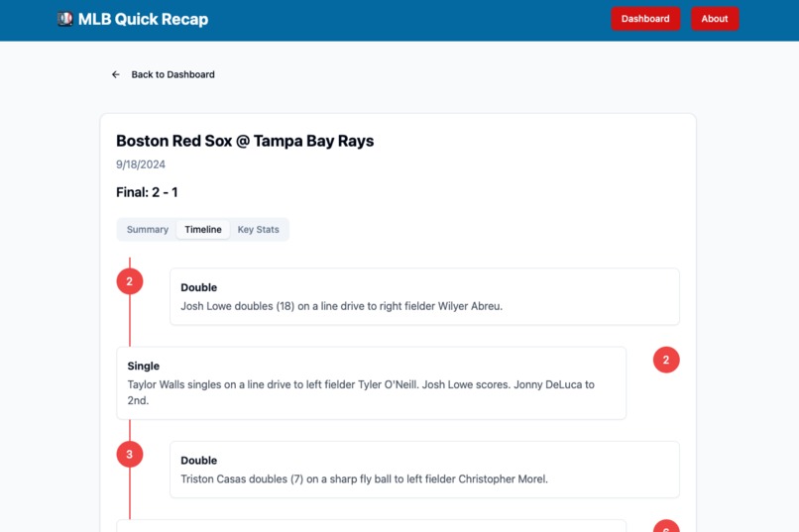Screen dimensions: 799x532
Task: Select the Taylor Walls singles event card
Action: coord(372,383)
